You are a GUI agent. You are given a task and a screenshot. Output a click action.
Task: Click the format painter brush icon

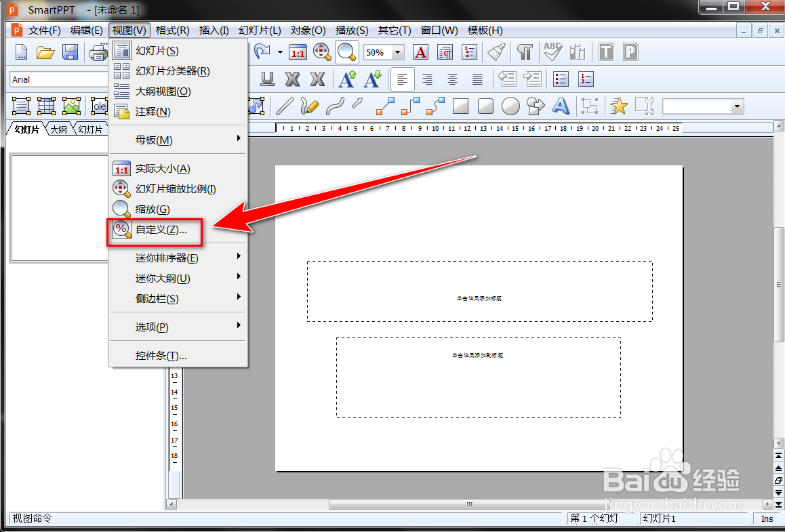[497, 52]
